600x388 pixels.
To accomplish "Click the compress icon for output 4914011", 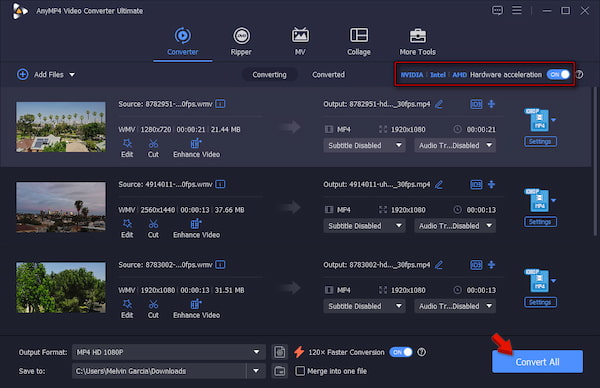I will click(x=492, y=184).
